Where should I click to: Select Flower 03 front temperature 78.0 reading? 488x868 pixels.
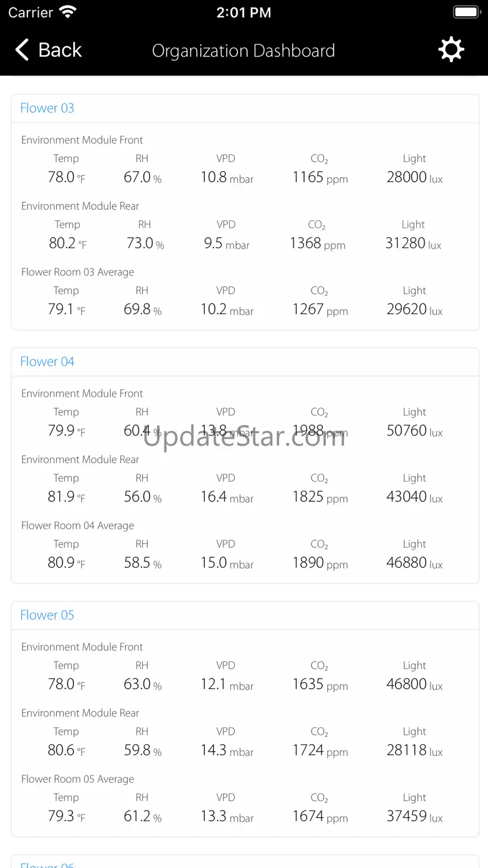[x=66, y=177]
